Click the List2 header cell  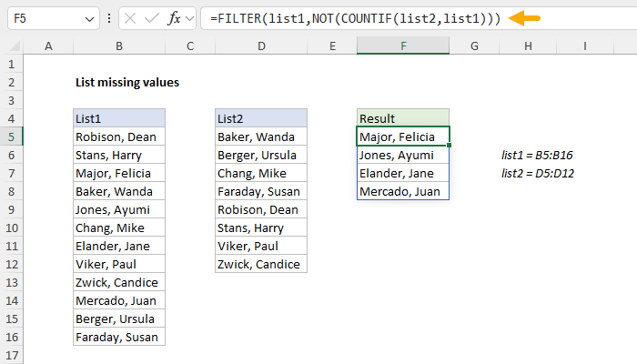pos(261,118)
